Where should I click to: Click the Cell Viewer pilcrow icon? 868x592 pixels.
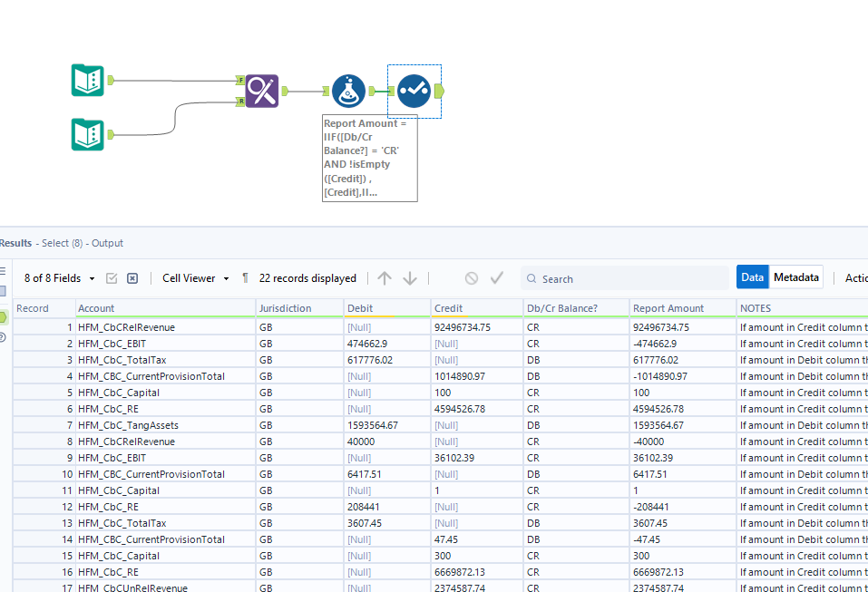[x=245, y=278]
